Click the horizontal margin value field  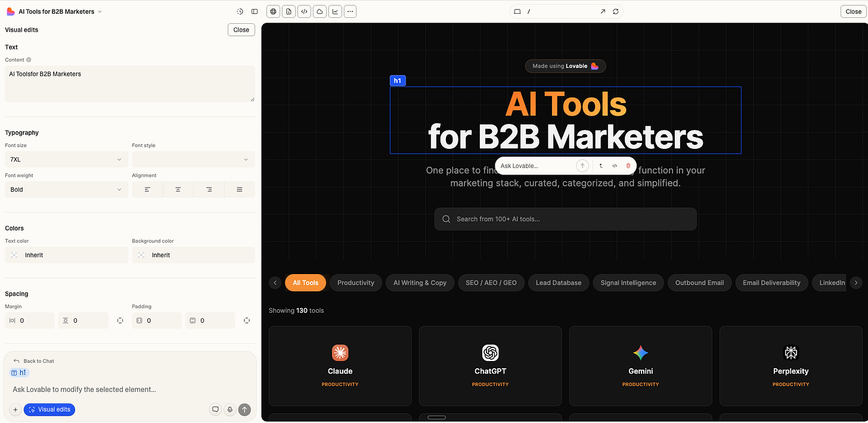30,321
